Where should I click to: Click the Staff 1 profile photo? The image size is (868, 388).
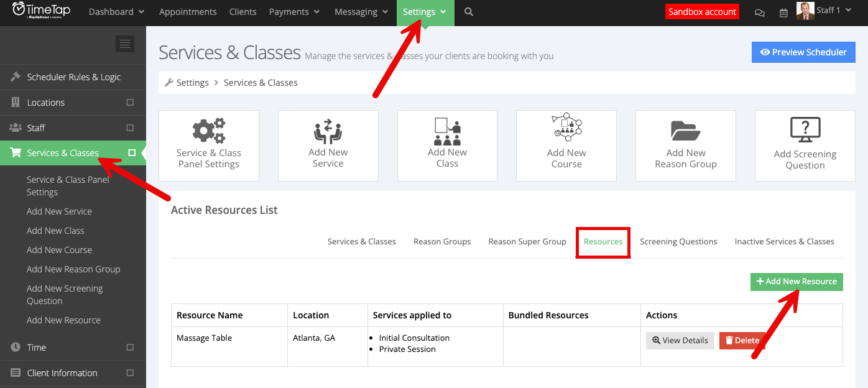pyautogui.click(x=805, y=11)
